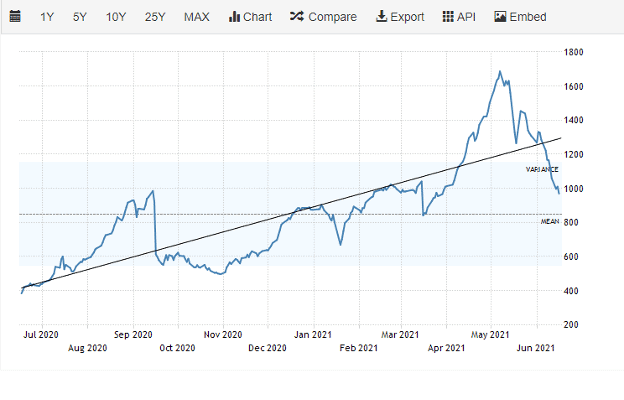Click the 1200 y-axis value

tap(573, 154)
